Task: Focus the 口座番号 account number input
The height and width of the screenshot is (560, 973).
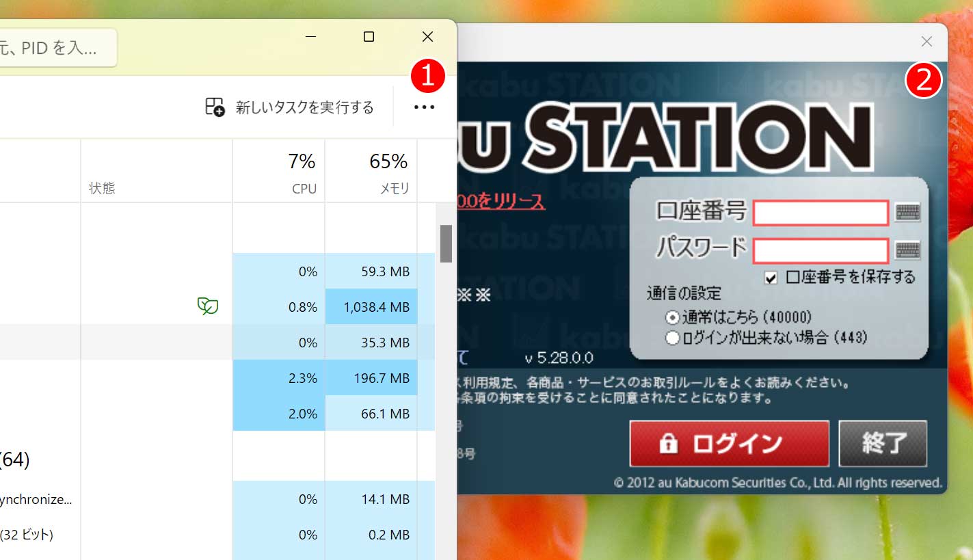Action: (821, 213)
